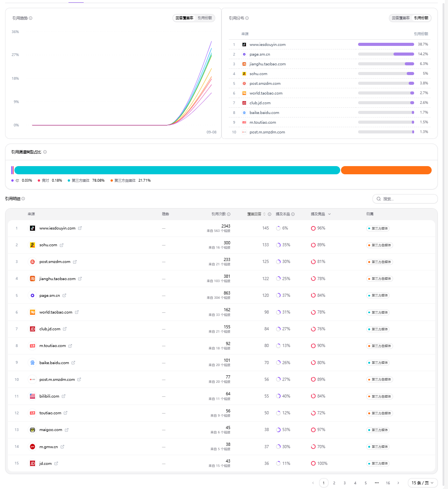Open external link icon next to www.iesdouyin.com

[80, 228]
